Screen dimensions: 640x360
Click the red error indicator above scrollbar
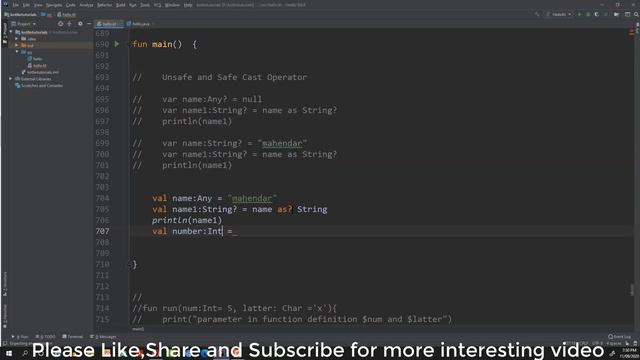pos(631,31)
